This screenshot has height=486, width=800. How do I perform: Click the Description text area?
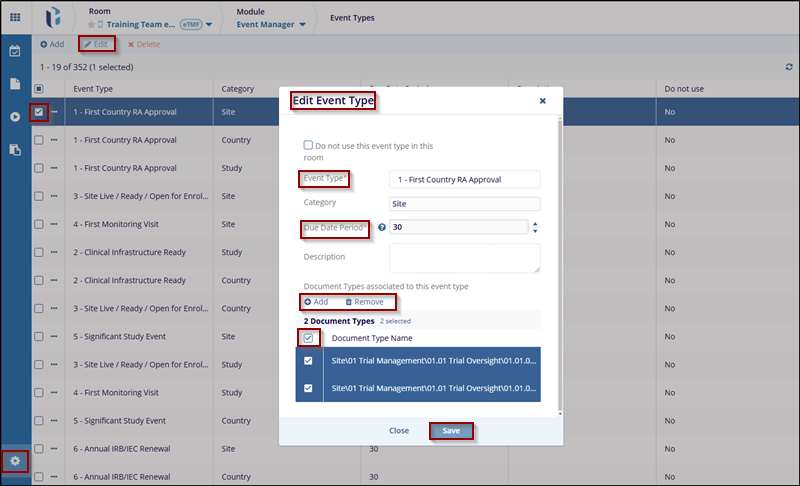464,257
